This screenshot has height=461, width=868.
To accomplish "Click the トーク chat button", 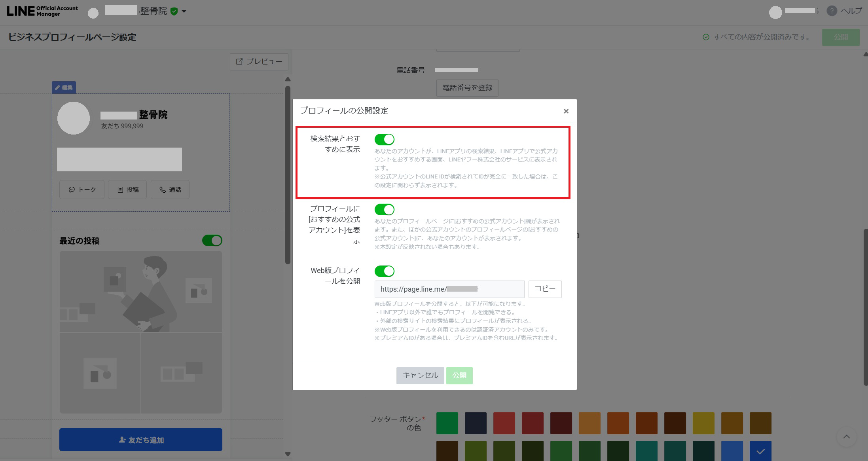I will point(82,190).
